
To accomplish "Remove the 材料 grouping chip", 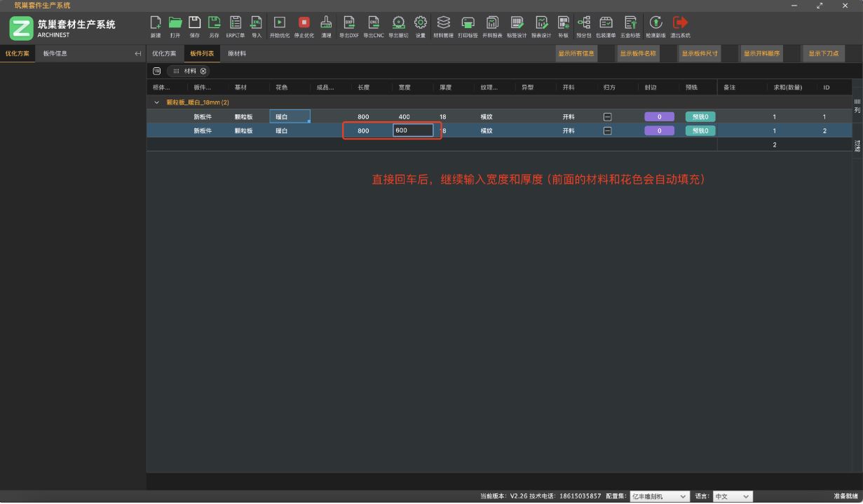I will coord(203,71).
